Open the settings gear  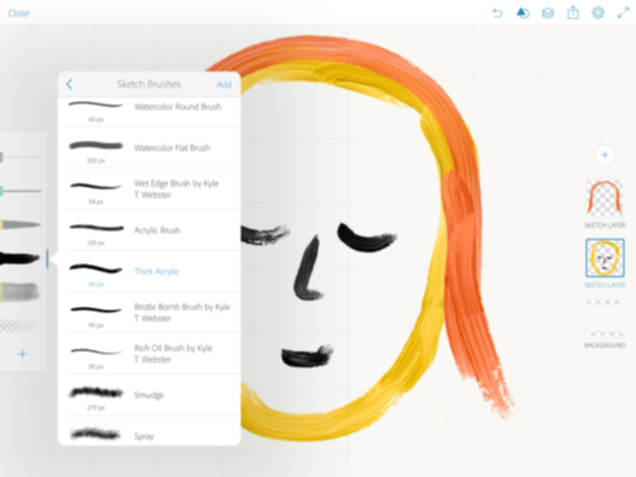(x=598, y=13)
